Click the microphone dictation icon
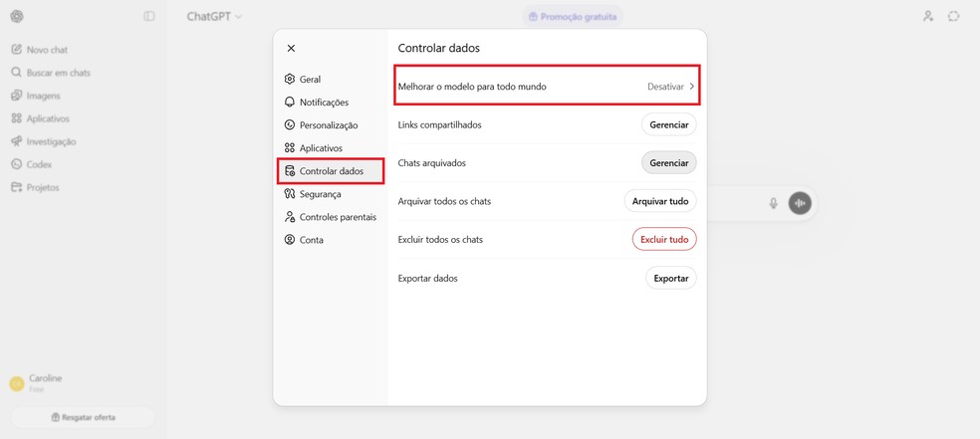Image resolution: width=980 pixels, height=439 pixels. click(773, 203)
